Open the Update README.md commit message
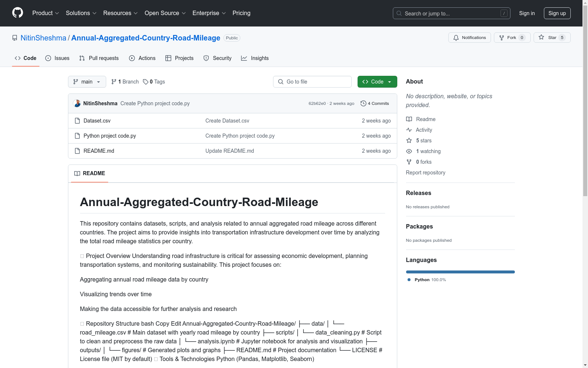Screen dimensions: 588x368 [230, 151]
